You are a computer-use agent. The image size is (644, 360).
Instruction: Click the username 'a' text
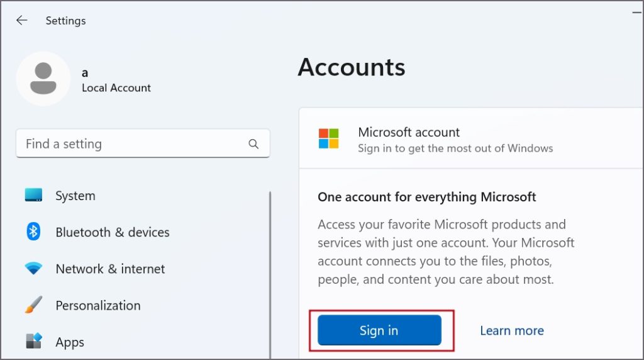85,73
